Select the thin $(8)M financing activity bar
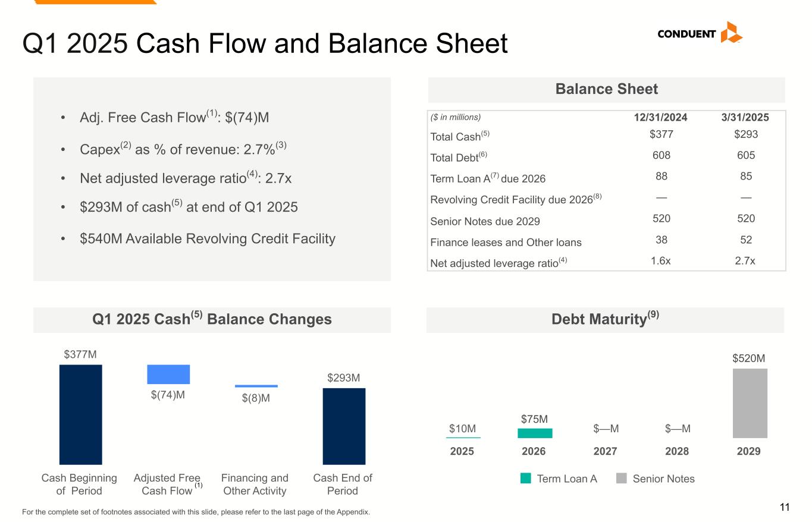 256,386
